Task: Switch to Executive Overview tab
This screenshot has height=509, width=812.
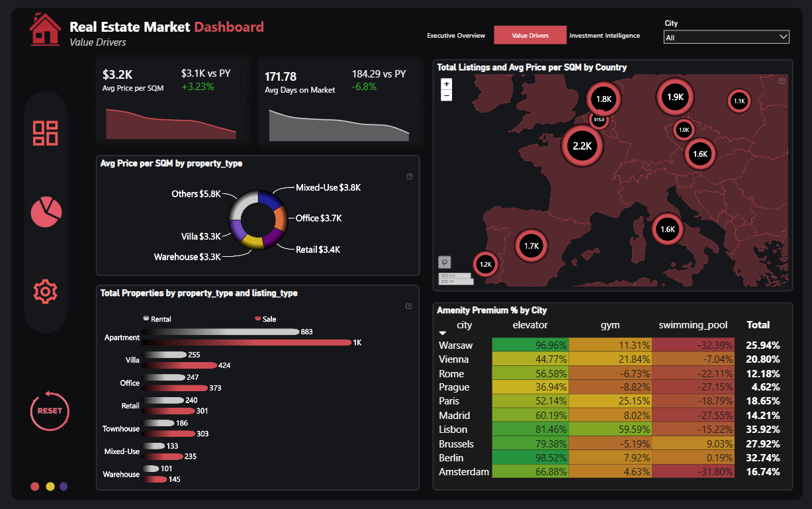Action: tap(456, 35)
